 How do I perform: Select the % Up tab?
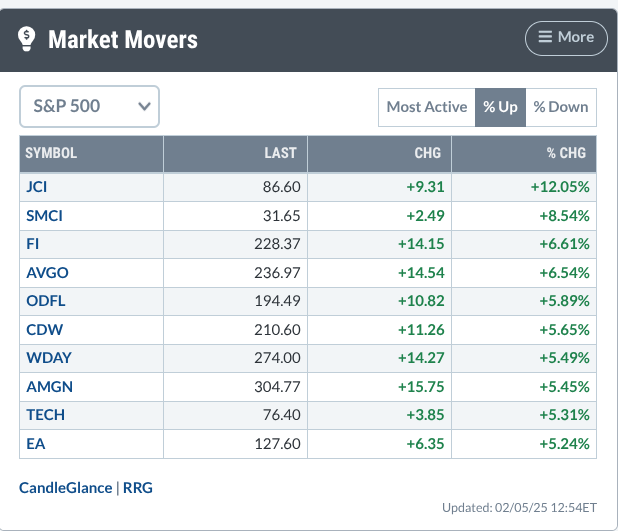click(x=500, y=107)
